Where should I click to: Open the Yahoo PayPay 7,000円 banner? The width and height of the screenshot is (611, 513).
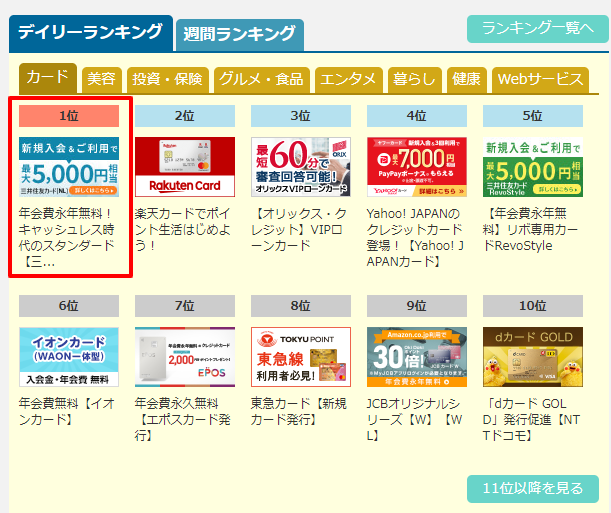pyautogui.click(x=417, y=167)
